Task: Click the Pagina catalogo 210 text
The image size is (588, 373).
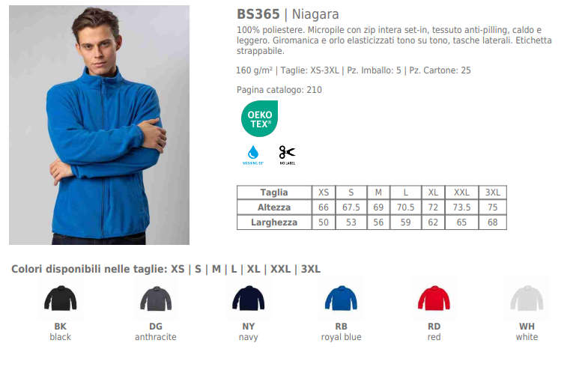Action: point(279,90)
